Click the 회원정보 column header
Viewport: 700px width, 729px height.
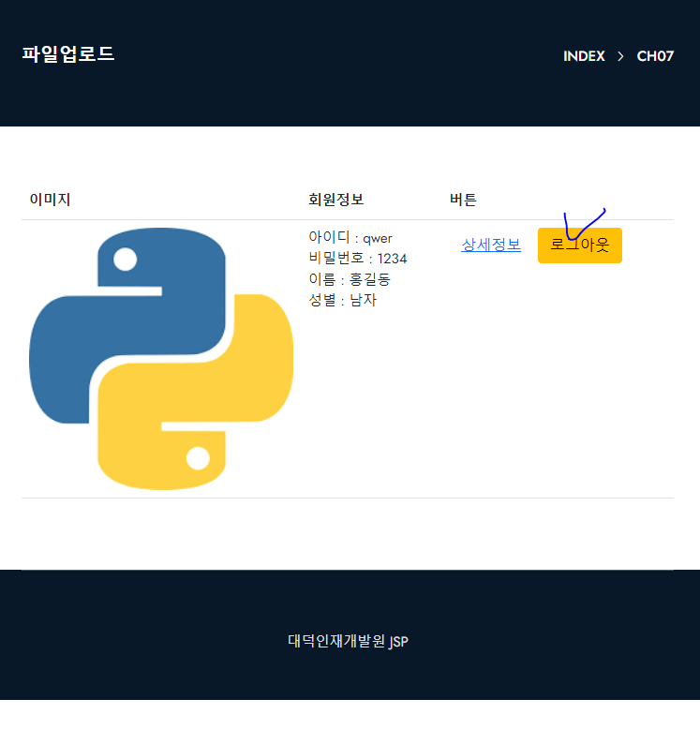coord(335,200)
